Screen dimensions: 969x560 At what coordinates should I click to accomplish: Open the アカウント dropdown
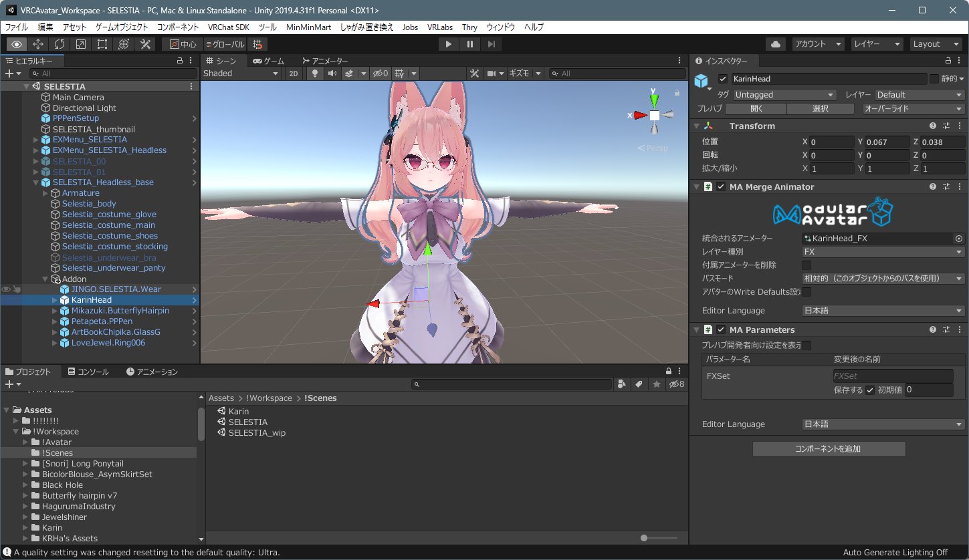pyautogui.click(x=819, y=44)
